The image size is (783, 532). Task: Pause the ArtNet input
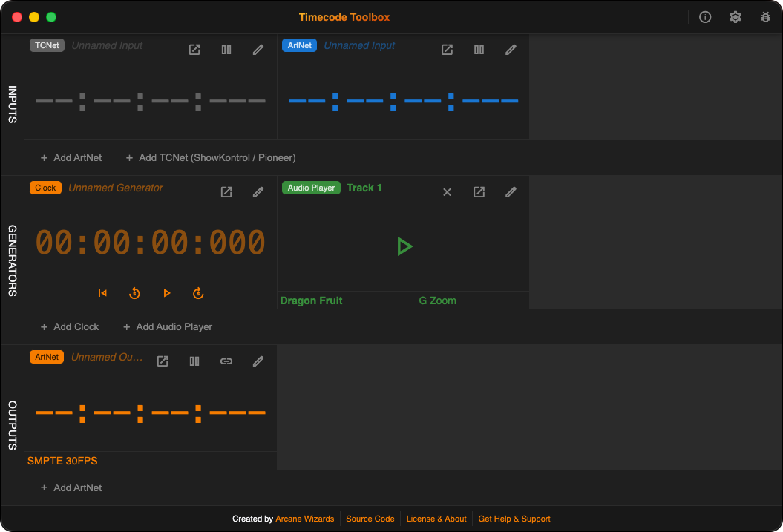pos(479,50)
